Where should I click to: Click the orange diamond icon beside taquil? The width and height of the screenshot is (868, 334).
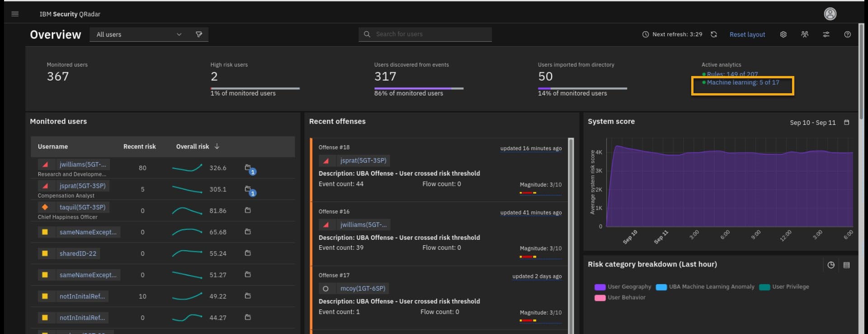tap(45, 207)
